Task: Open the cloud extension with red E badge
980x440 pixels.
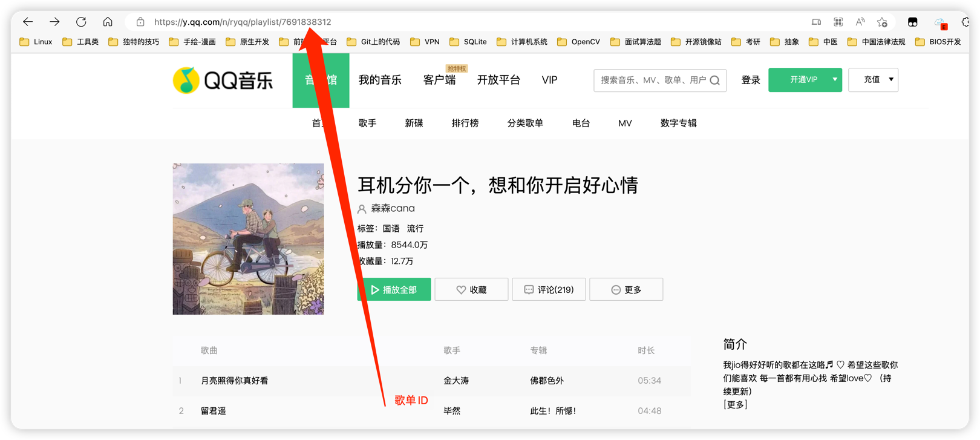Action: click(x=941, y=23)
